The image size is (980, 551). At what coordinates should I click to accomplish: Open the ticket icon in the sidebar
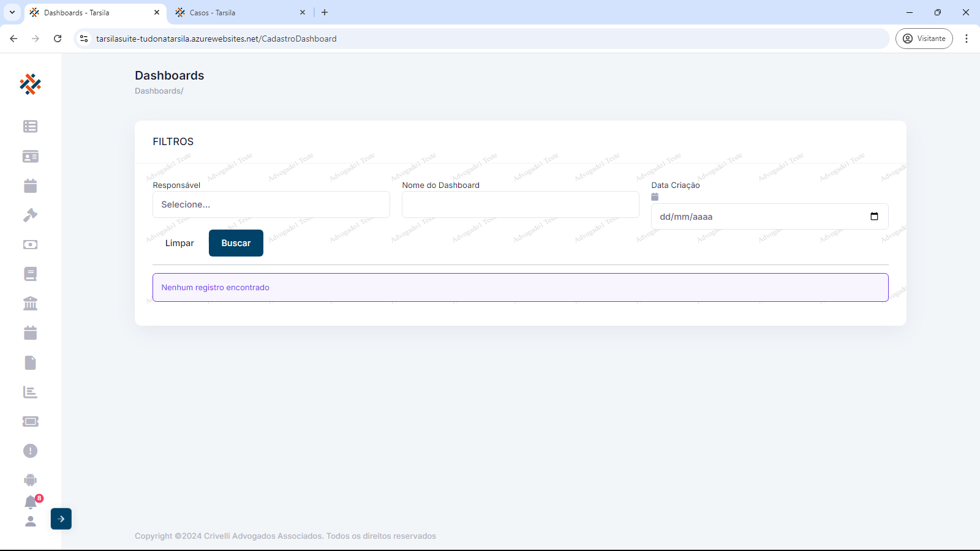click(30, 421)
